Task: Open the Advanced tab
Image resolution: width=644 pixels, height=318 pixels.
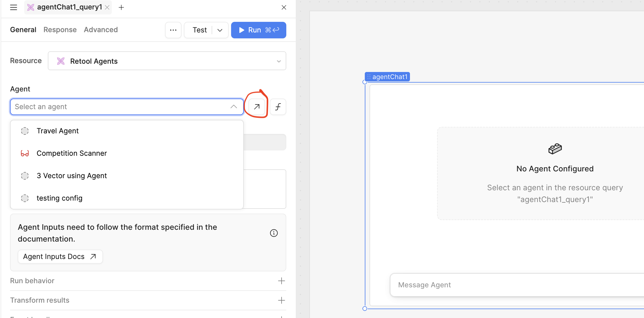Action: click(101, 30)
